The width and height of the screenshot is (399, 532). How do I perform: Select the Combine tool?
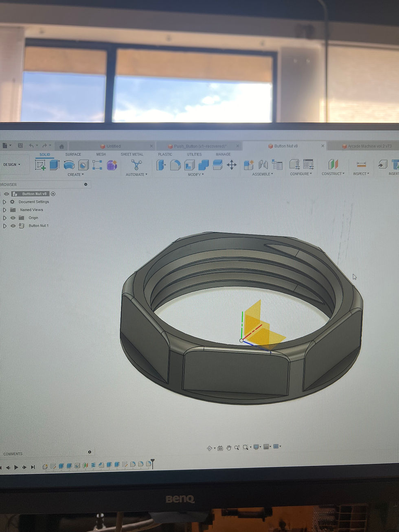pos(203,164)
